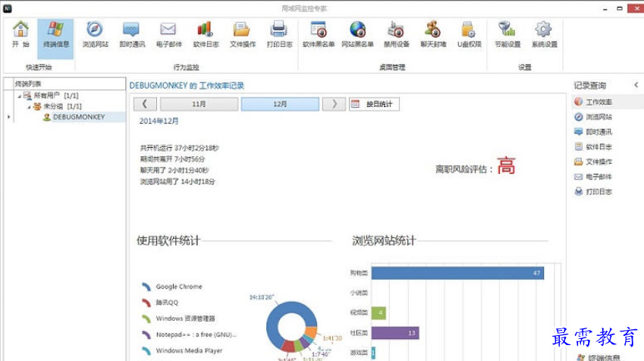The width and height of the screenshot is (644, 361).
Task: Click the software usage donut chart
Action: click(x=291, y=328)
